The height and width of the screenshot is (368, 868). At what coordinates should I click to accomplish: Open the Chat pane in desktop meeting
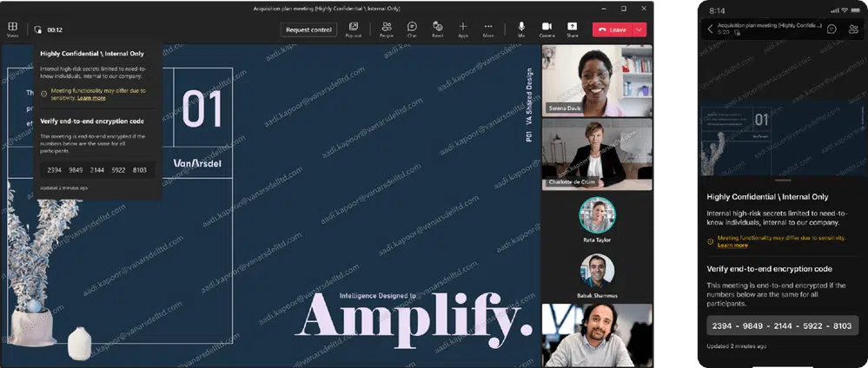coord(412,30)
